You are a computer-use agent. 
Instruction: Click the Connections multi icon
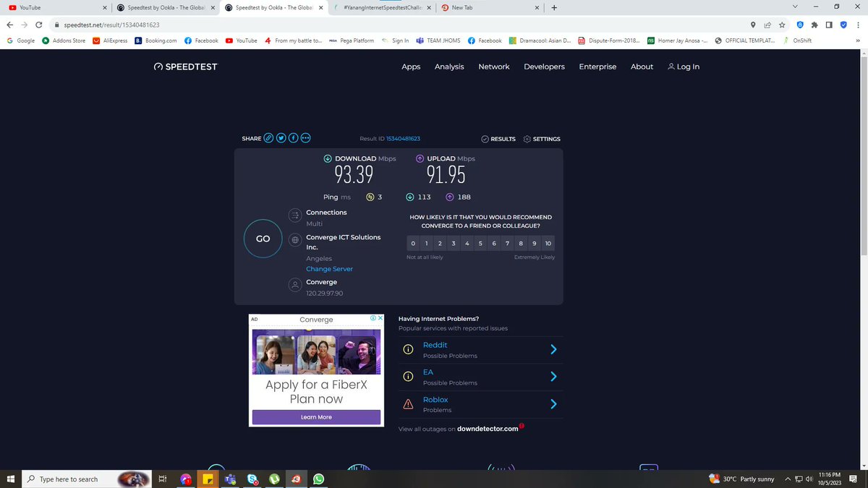pos(294,215)
